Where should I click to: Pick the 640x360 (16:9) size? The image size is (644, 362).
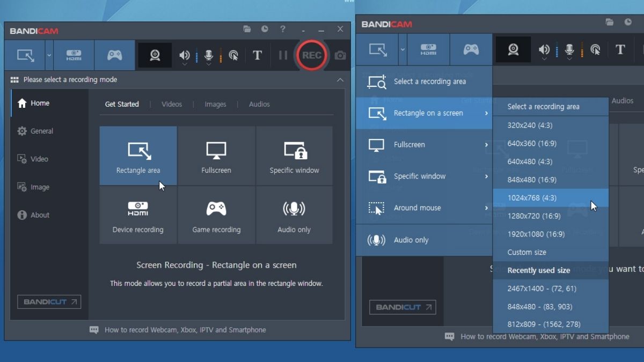point(551,144)
